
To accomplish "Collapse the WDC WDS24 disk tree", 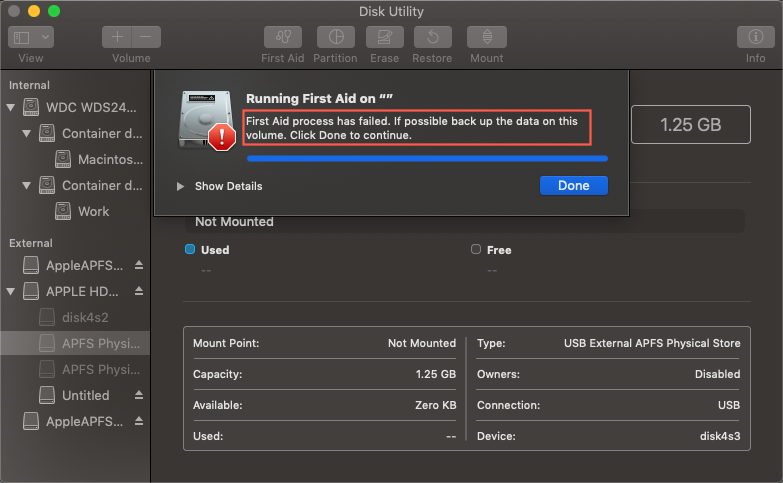I will (x=11, y=107).
